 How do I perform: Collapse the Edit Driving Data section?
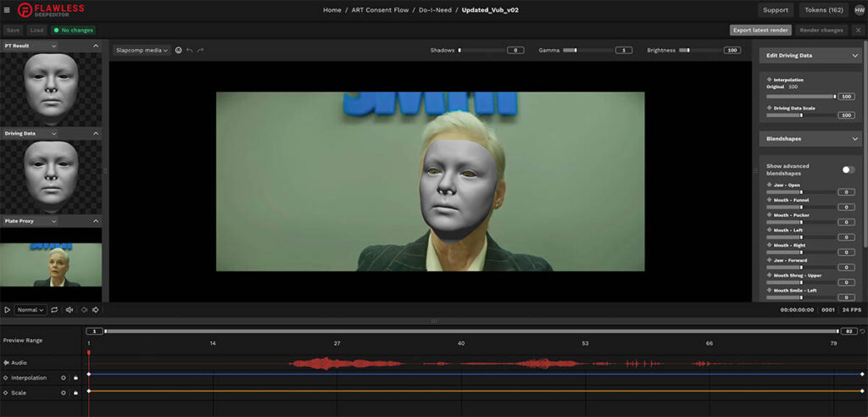coord(854,55)
